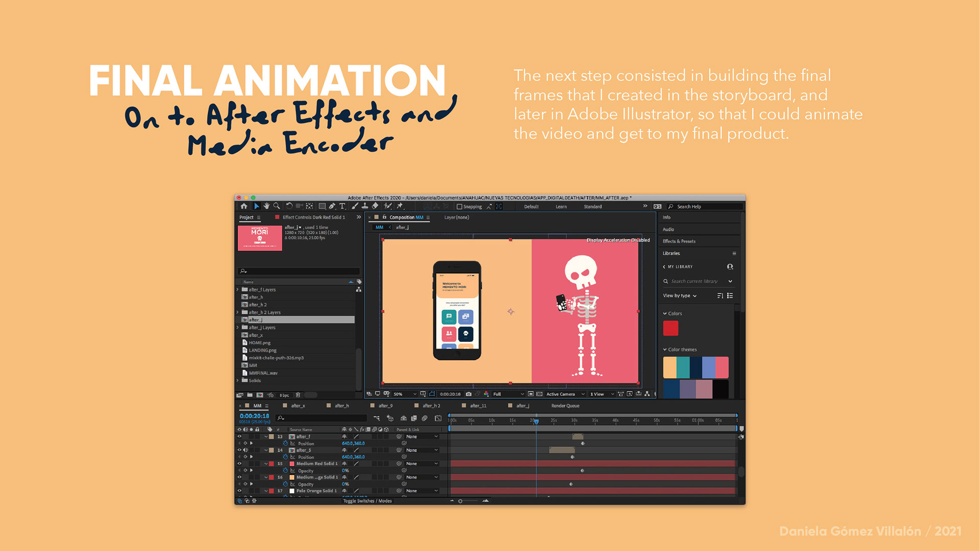Select the Hand tool

(x=266, y=206)
